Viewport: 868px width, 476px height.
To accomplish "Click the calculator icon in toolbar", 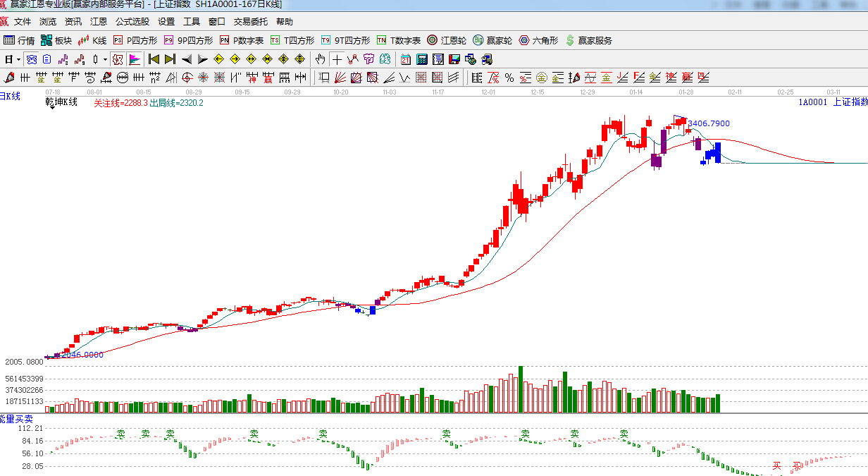I will [x=422, y=59].
